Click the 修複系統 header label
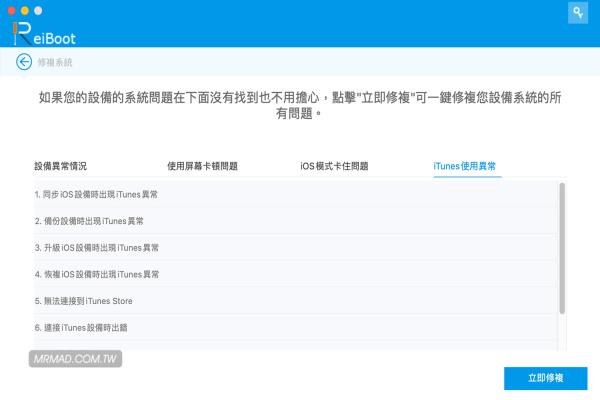This screenshot has width=600, height=400. click(x=55, y=62)
